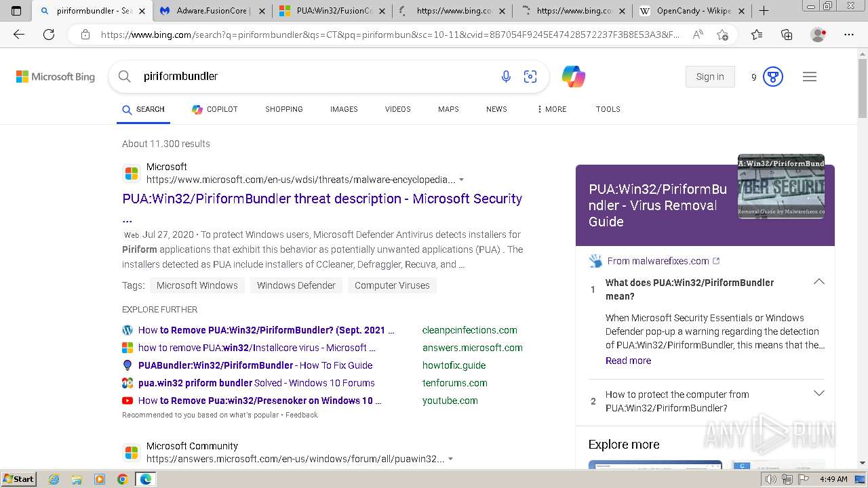The width and height of the screenshot is (868, 488).
Task: Switch to the NEWS tab
Action: tap(496, 109)
